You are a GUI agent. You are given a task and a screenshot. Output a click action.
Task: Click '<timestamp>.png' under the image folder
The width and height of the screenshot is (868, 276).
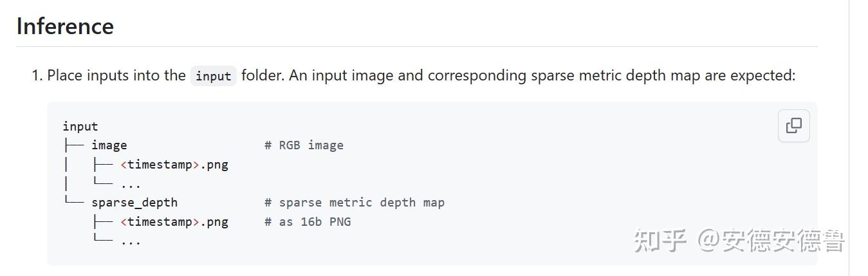coord(174,165)
